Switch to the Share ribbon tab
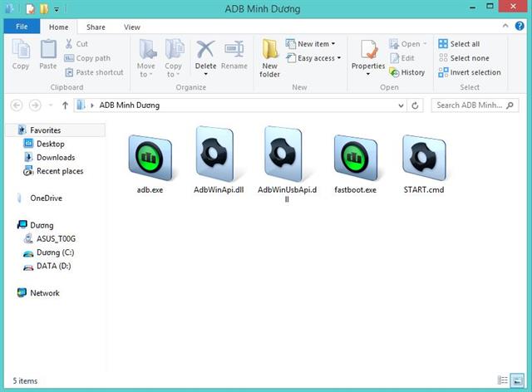The image size is (532, 392). pyautogui.click(x=96, y=27)
